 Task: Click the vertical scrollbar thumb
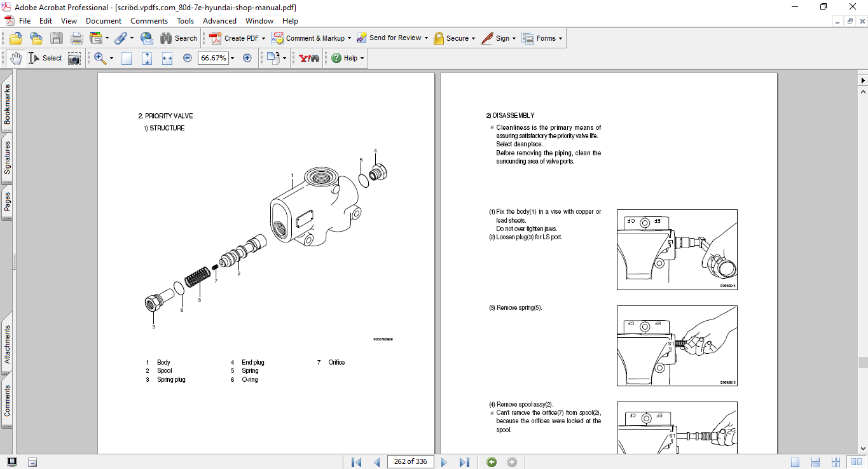(x=863, y=363)
